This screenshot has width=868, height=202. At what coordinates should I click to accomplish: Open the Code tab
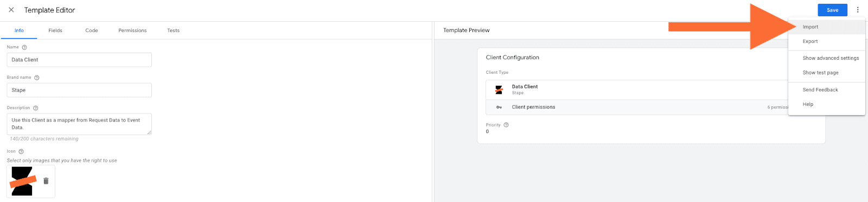[x=92, y=30]
